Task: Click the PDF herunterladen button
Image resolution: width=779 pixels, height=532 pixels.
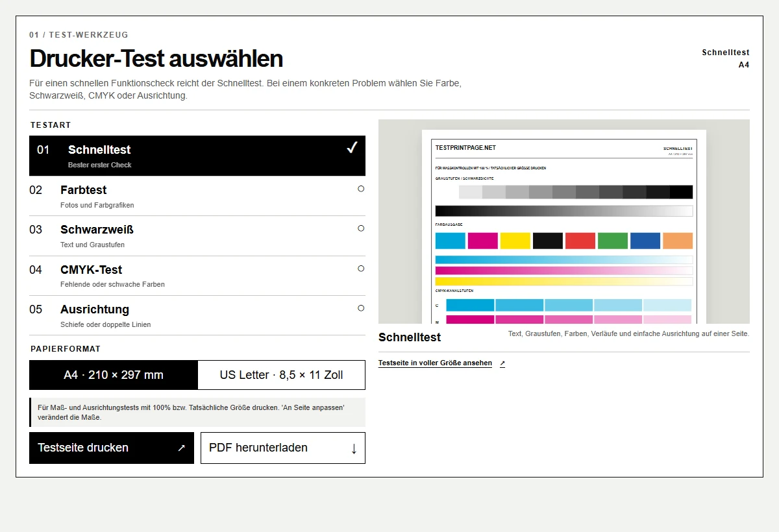Action: click(x=283, y=448)
